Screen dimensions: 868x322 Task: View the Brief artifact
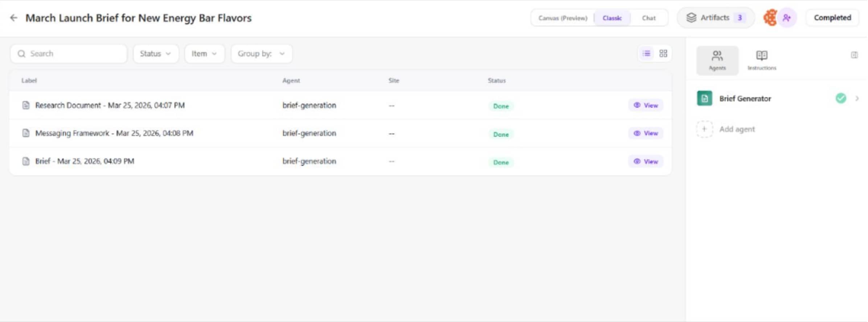[x=646, y=161]
